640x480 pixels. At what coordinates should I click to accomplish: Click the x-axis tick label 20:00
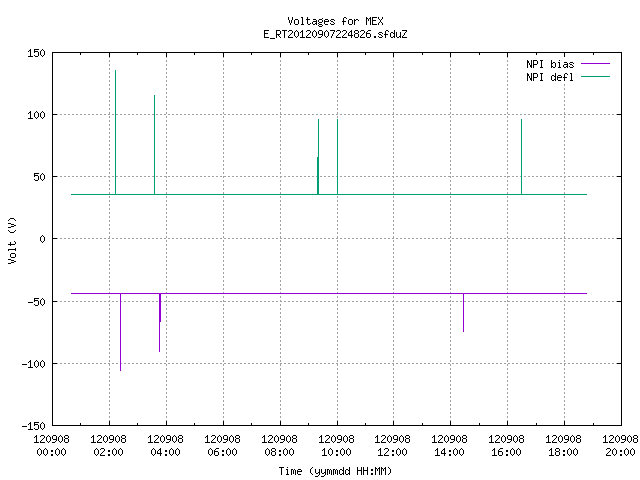point(620,452)
